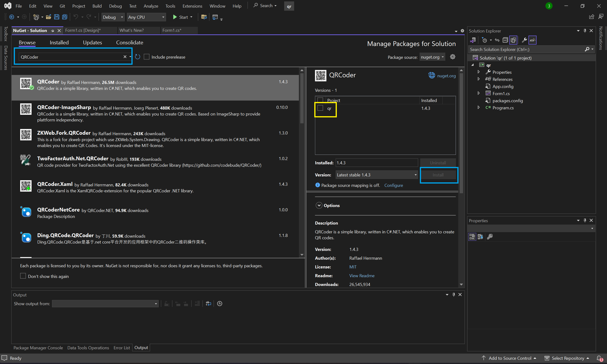Expand the References node in Solution Explorer

(478, 79)
